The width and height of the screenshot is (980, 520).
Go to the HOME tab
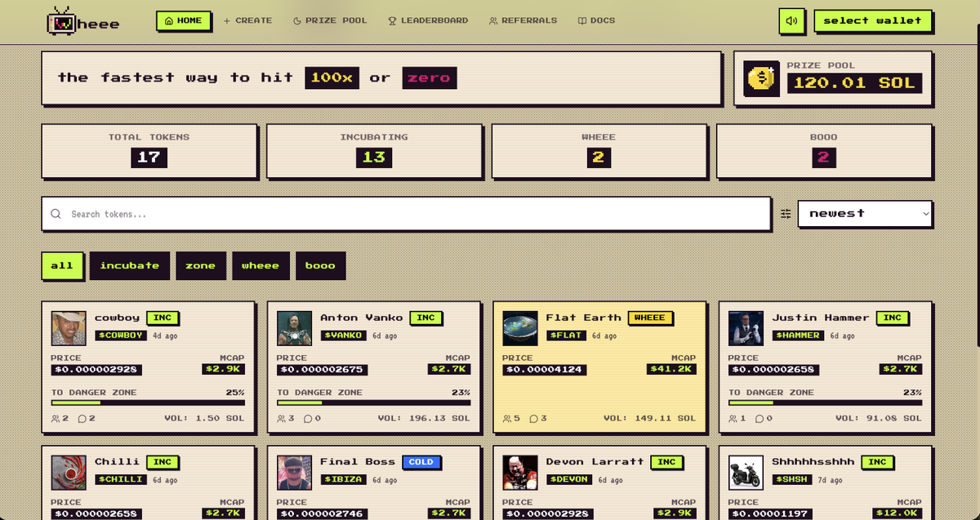coord(184,20)
